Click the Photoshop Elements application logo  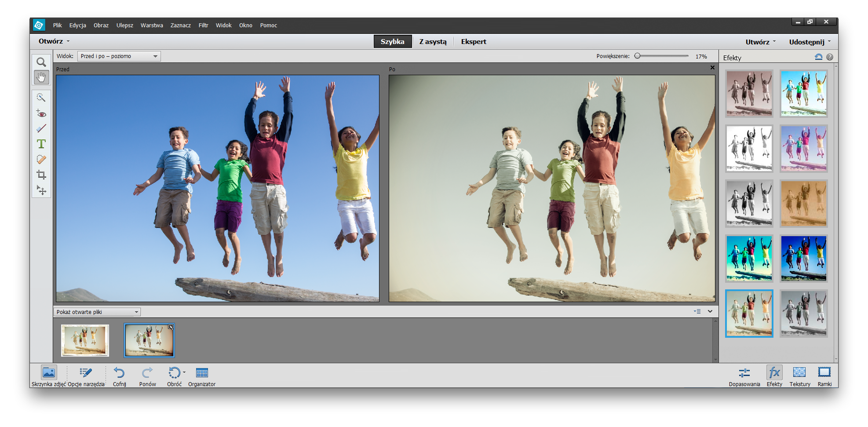[39, 25]
